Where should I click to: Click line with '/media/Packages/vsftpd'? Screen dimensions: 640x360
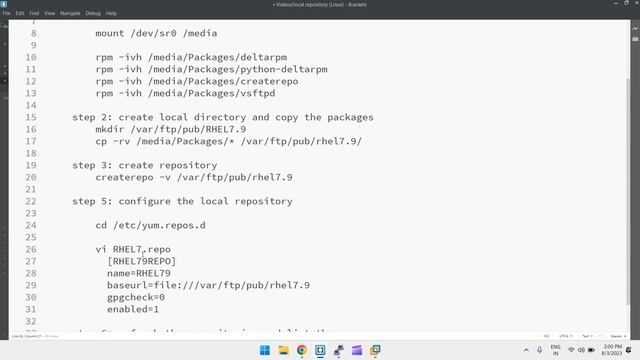[185, 93]
